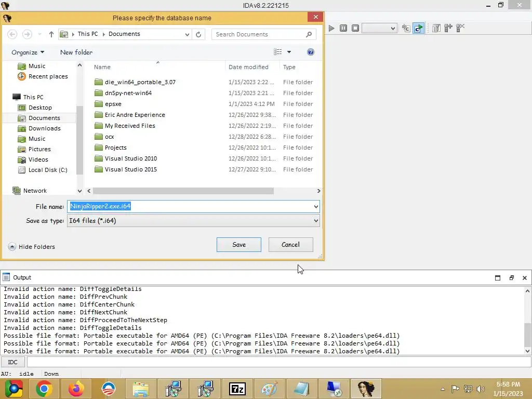Click the Save button
This screenshot has height=399, width=532.
click(239, 245)
